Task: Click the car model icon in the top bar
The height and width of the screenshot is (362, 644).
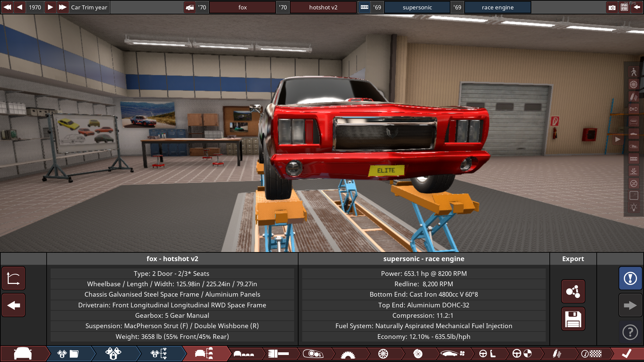Action: coord(190,7)
